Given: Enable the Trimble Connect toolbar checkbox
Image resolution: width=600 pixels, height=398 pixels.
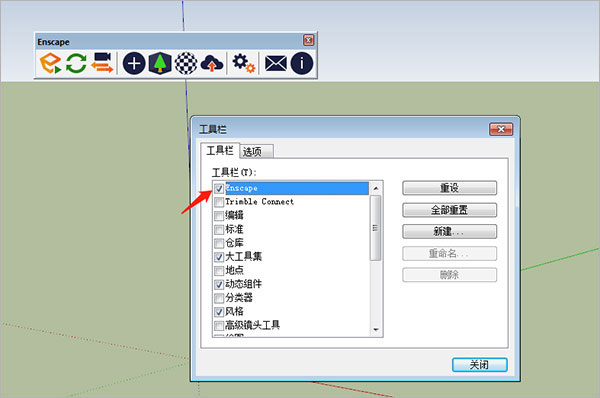Looking at the screenshot, I should 219,202.
